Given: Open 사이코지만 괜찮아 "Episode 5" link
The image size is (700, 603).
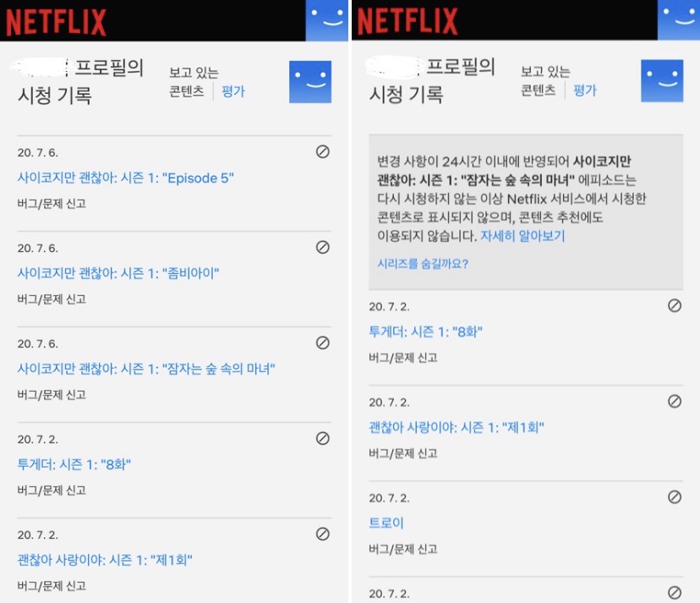Looking at the screenshot, I should click(x=125, y=178).
